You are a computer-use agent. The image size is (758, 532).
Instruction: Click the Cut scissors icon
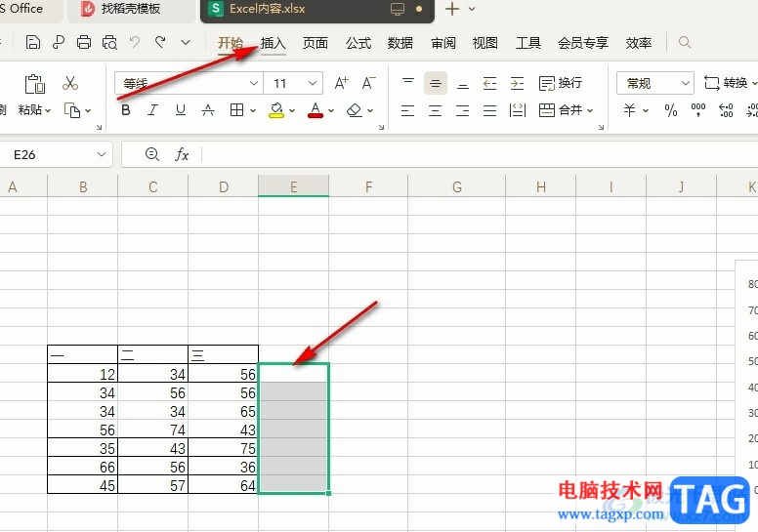[70, 83]
